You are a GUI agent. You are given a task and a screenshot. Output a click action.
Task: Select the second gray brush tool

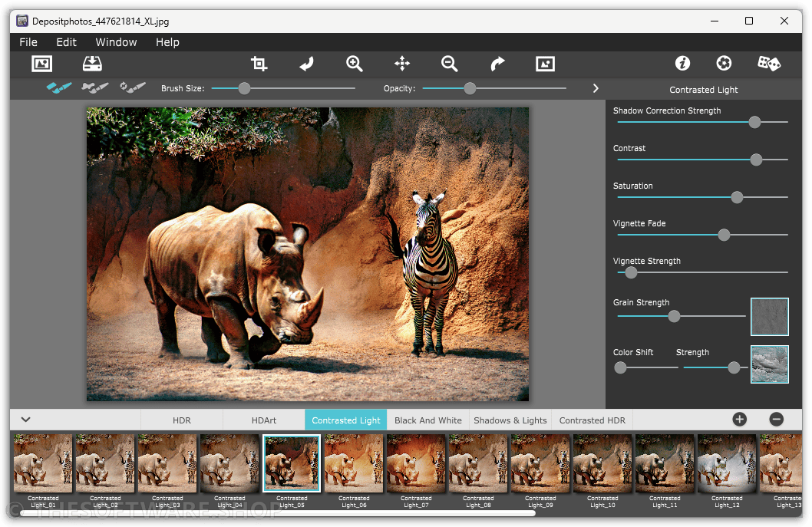click(94, 87)
